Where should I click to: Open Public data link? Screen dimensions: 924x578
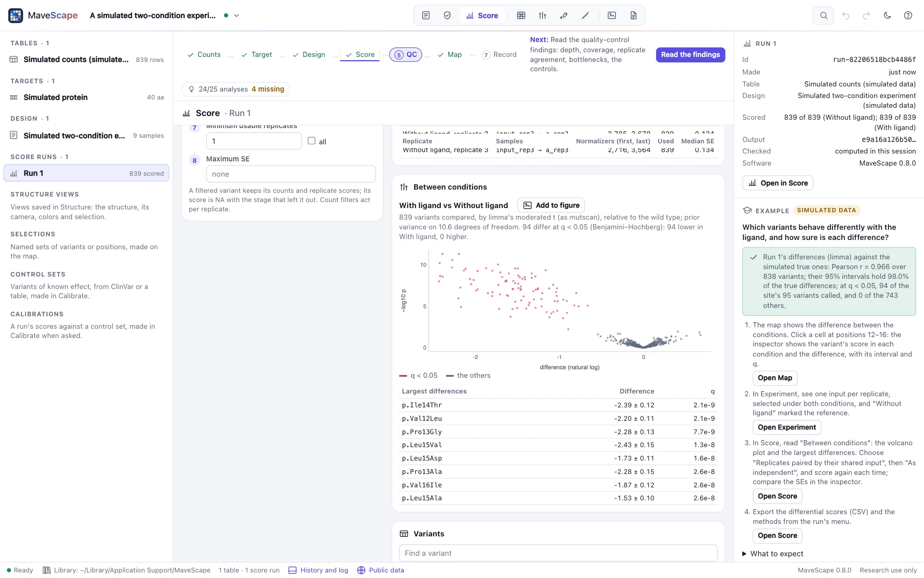coord(381,570)
